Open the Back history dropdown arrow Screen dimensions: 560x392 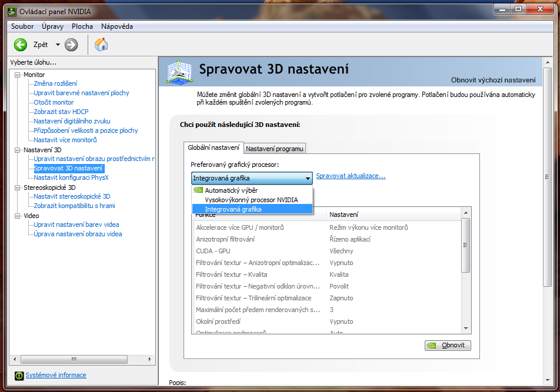coord(58,45)
